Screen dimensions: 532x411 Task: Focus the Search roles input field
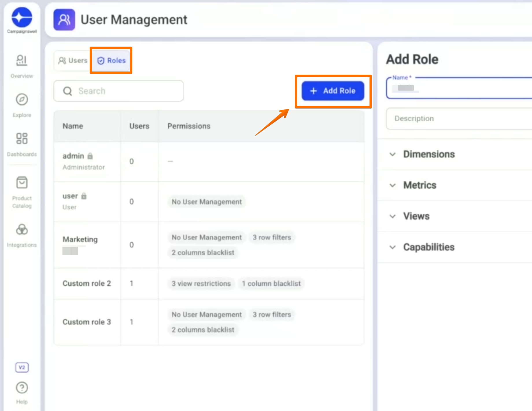tap(119, 91)
